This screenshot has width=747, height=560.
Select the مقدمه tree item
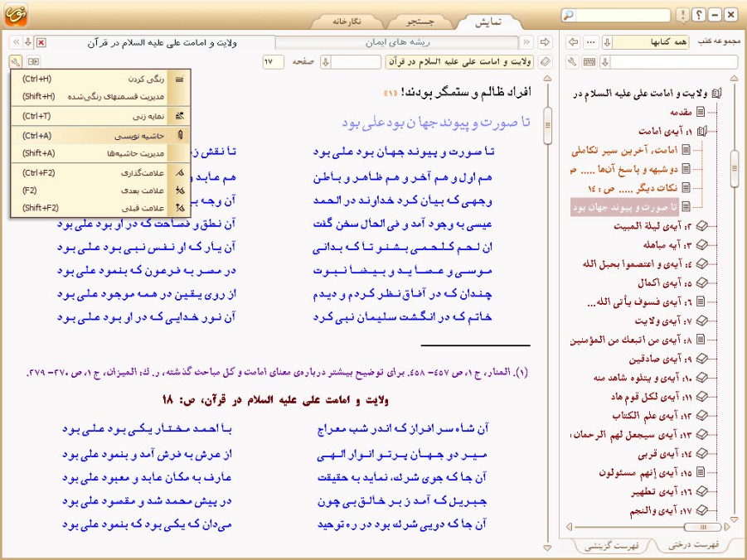click(x=681, y=113)
